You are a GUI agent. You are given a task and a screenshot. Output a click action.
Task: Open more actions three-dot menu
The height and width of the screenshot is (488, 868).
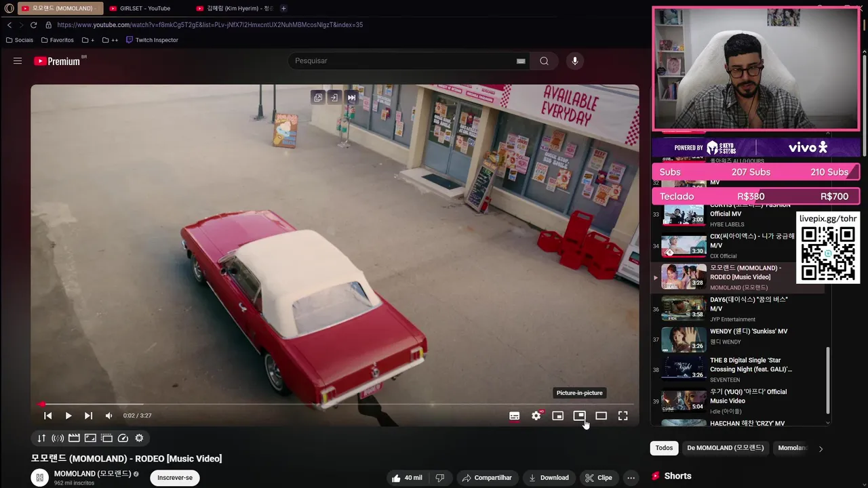pos(631,478)
